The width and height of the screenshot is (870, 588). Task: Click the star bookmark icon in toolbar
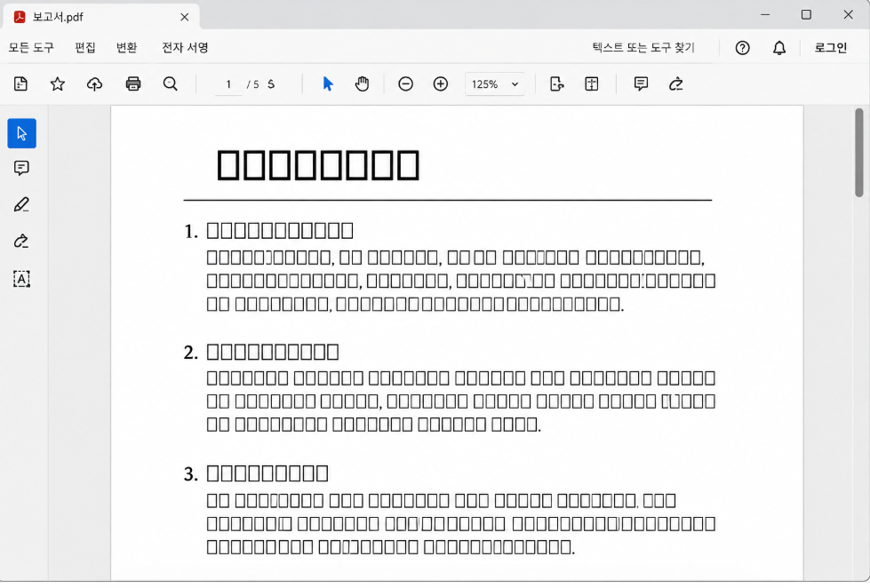click(58, 84)
